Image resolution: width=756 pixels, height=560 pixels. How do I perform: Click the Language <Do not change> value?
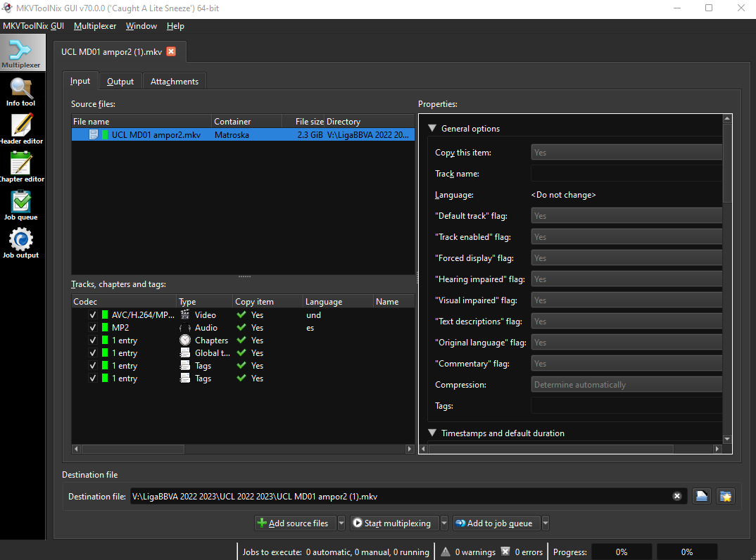[563, 195]
